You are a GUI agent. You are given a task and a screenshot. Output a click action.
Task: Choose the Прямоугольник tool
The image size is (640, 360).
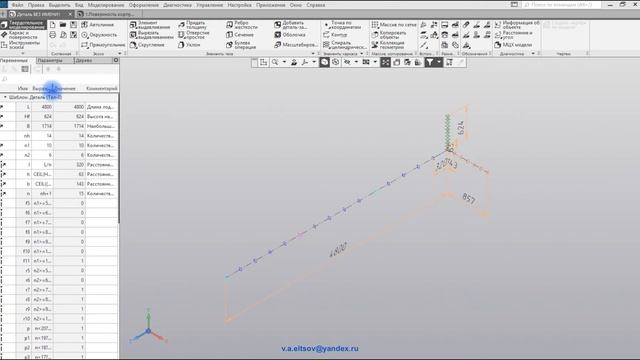pyautogui.click(x=103, y=45)
